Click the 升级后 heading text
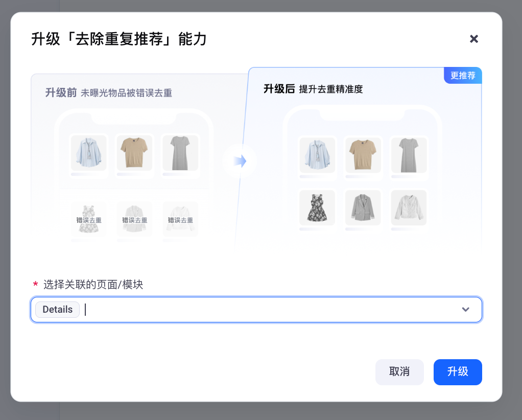Screen dimensions: 522x420 (x=279, y=89)
